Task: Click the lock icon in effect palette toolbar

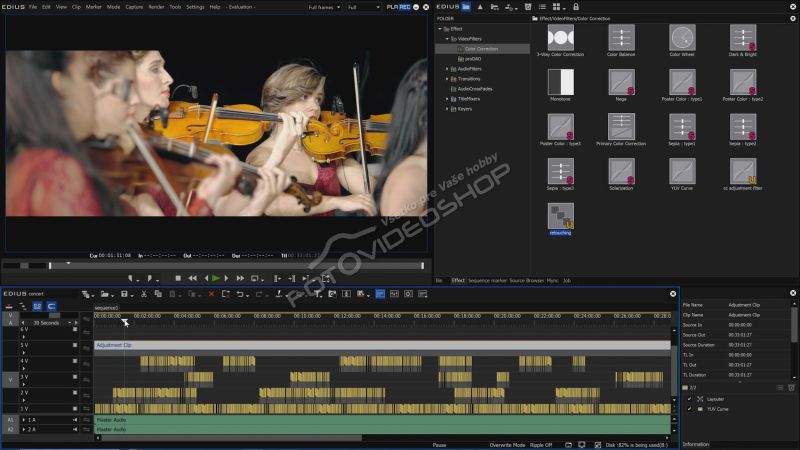Action: tap(576, 7)
